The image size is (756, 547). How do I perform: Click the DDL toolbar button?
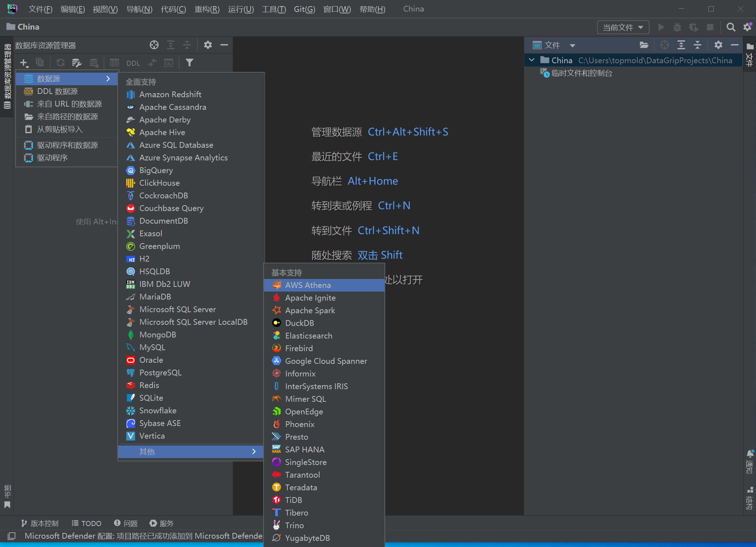(x=133, y=63)
